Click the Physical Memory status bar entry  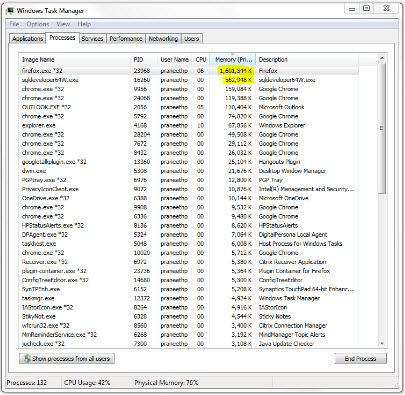pos(166,382)
